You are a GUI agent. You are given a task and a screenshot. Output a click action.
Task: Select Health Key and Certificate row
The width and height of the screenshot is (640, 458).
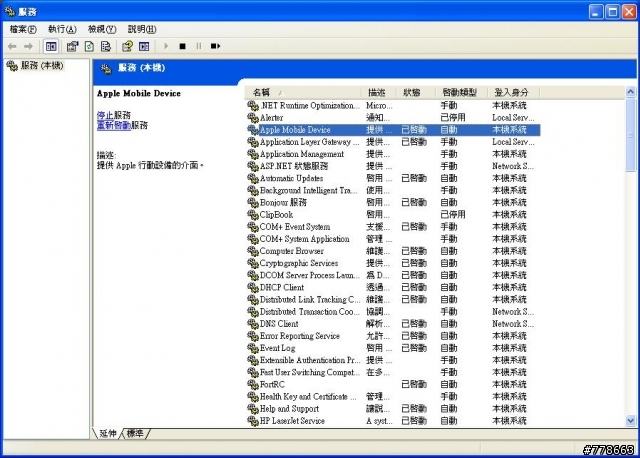pos(393,396)
